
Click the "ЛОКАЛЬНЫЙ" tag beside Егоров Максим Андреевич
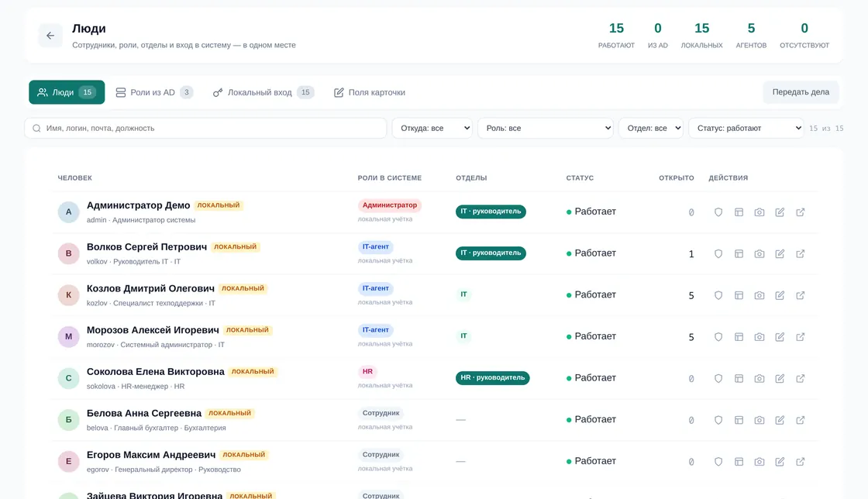click(x=244, y=455)
